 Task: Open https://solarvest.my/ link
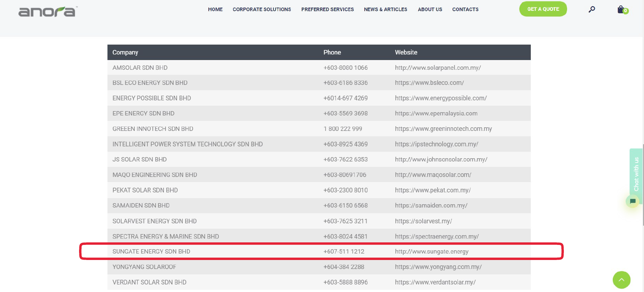[423, 221]
